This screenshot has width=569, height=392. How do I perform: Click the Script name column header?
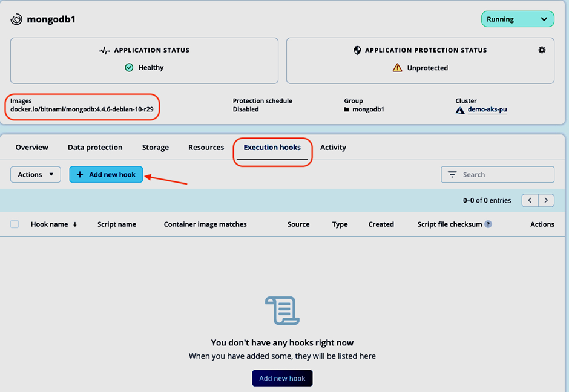coord(117,224)
